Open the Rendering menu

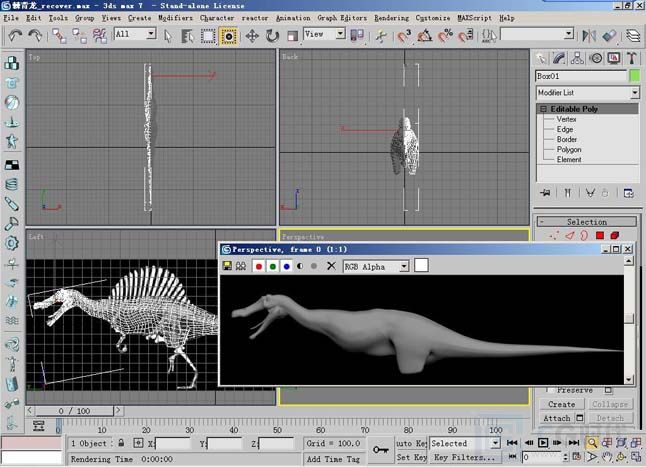pyautogui.click(x=391, y=18)
